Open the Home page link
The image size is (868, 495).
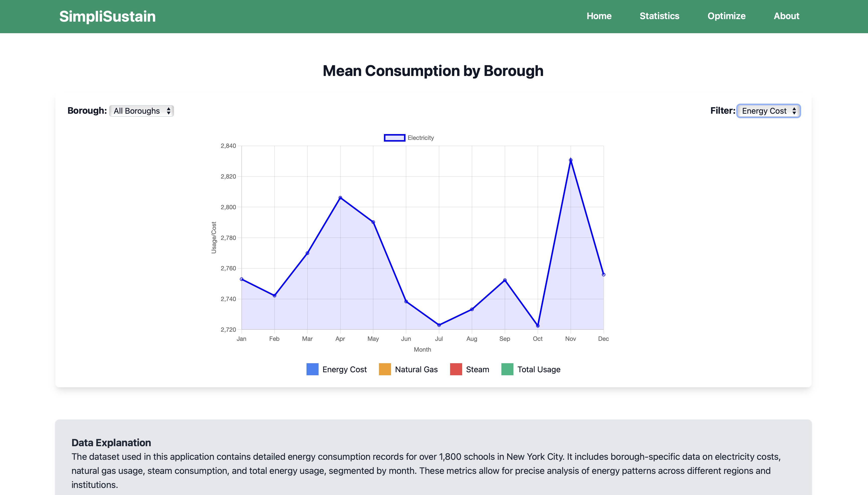click(x=599, y=16)
